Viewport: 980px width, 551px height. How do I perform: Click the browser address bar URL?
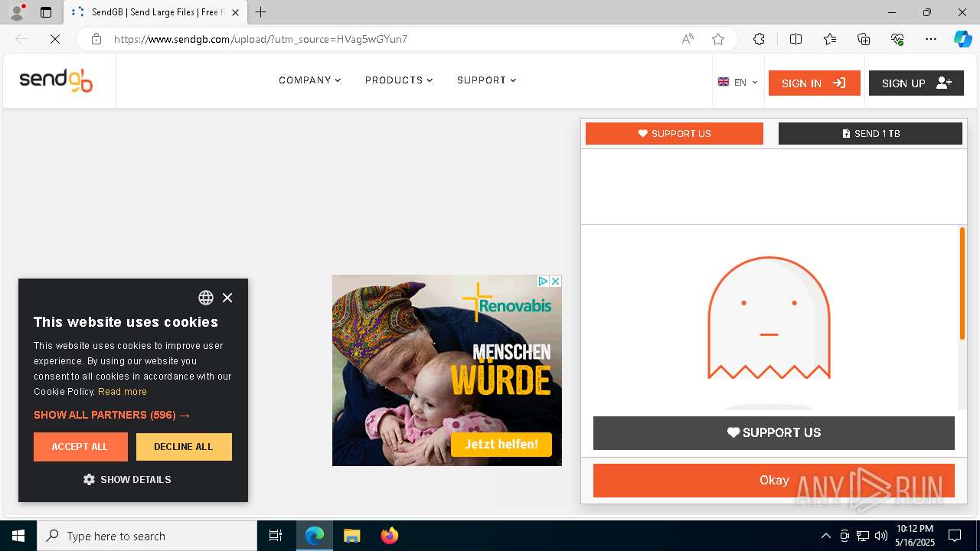coord(261,39)
